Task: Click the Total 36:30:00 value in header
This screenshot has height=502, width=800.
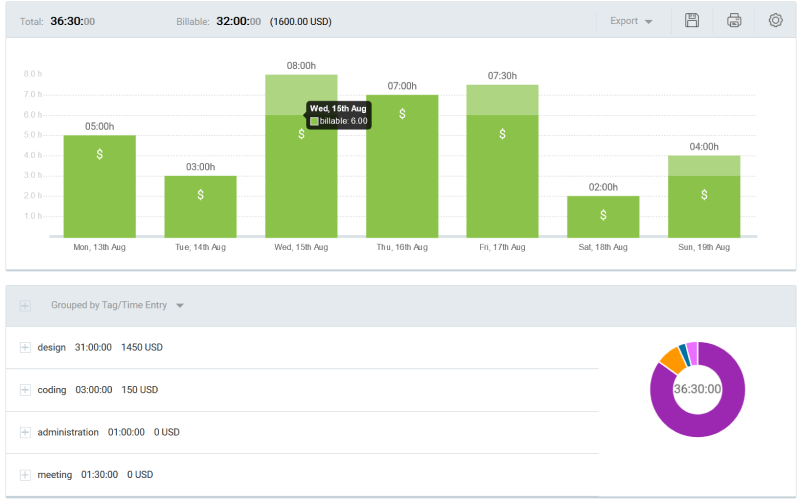Action: coord(72,21)
